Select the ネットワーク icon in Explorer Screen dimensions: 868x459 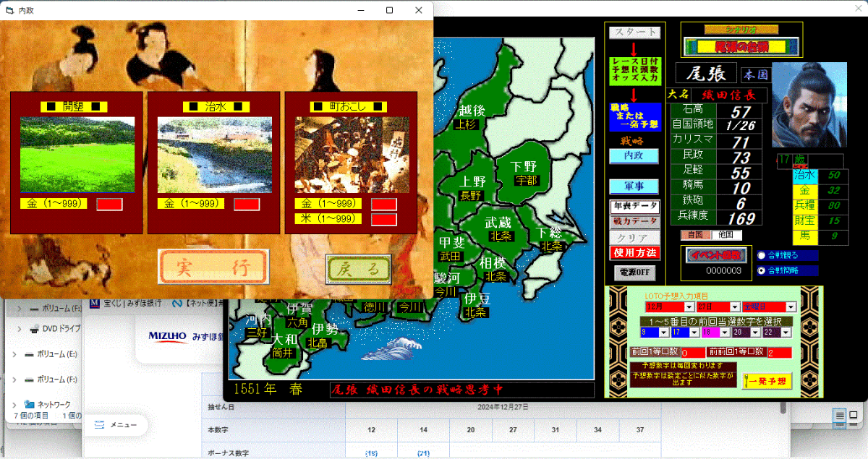(30, 404)
